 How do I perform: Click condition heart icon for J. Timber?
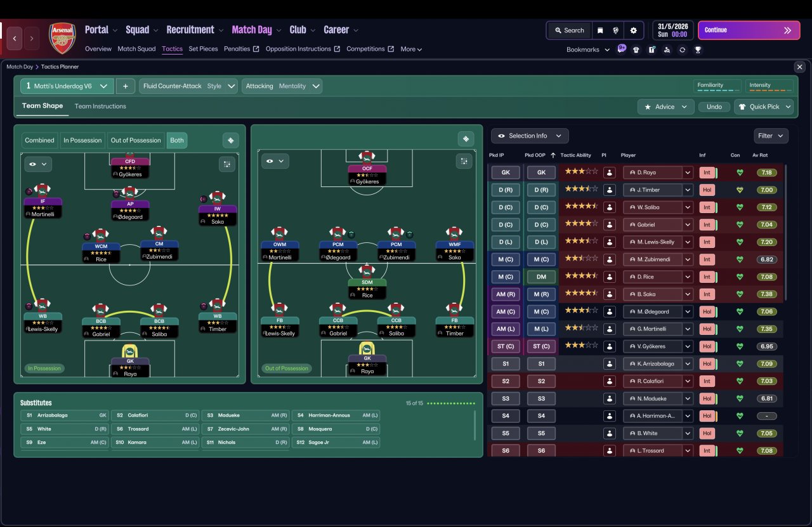click(740, 190)
